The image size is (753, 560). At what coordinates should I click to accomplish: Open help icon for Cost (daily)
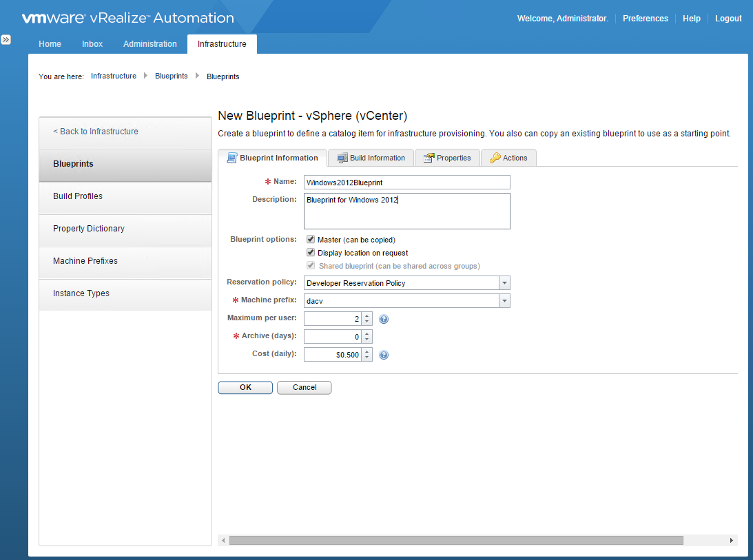tap(384, 355)
